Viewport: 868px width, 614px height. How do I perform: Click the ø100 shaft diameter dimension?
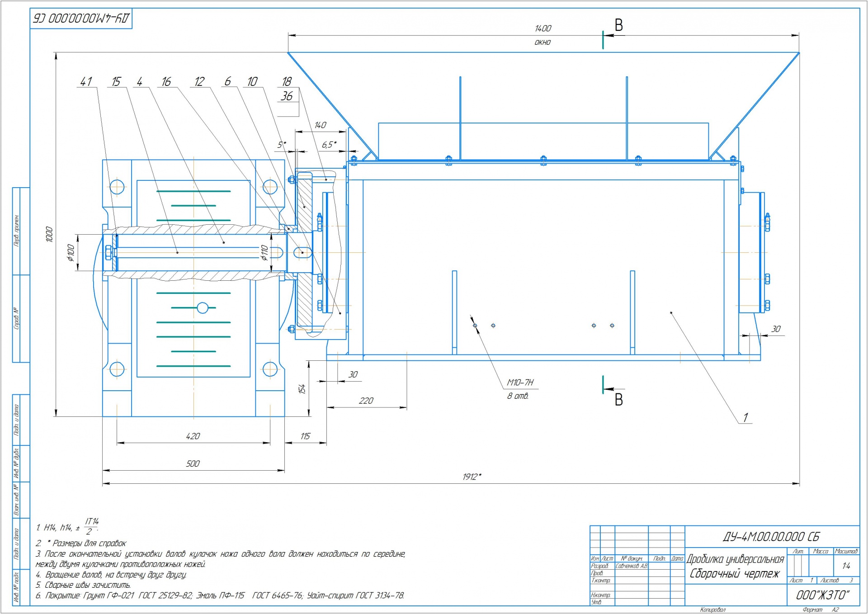(70, 253)
